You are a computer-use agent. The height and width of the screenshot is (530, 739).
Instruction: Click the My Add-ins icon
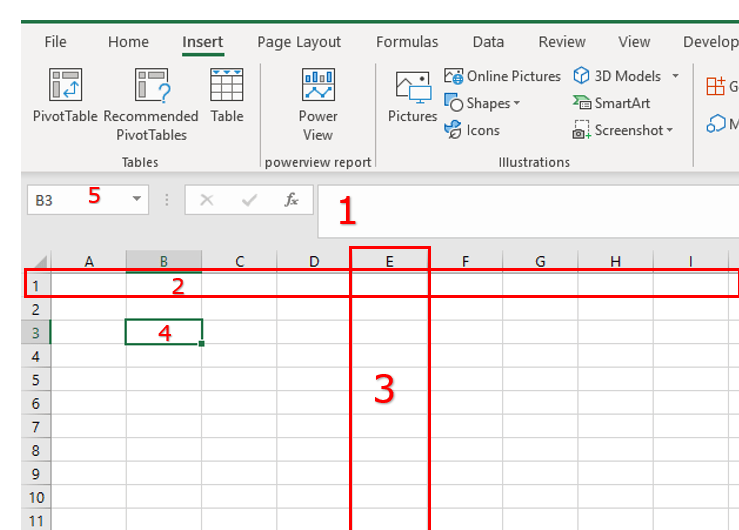715,124
